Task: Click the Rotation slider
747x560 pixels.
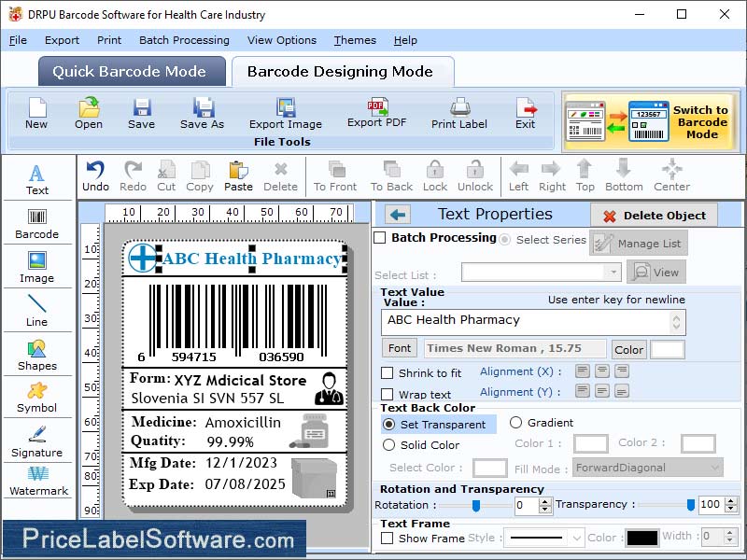Action: 475,505
